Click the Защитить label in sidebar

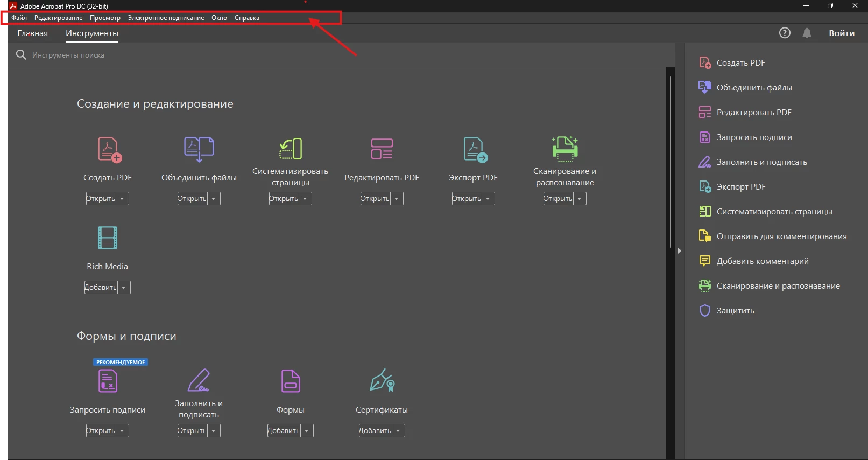click(736, 311)
